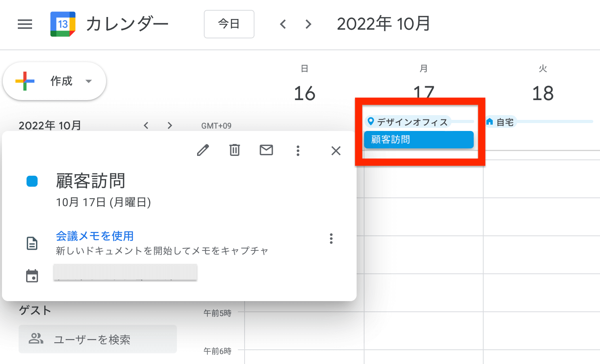
Task: Open the 作成 dropdown arrow
Action: tap(89, 81)
